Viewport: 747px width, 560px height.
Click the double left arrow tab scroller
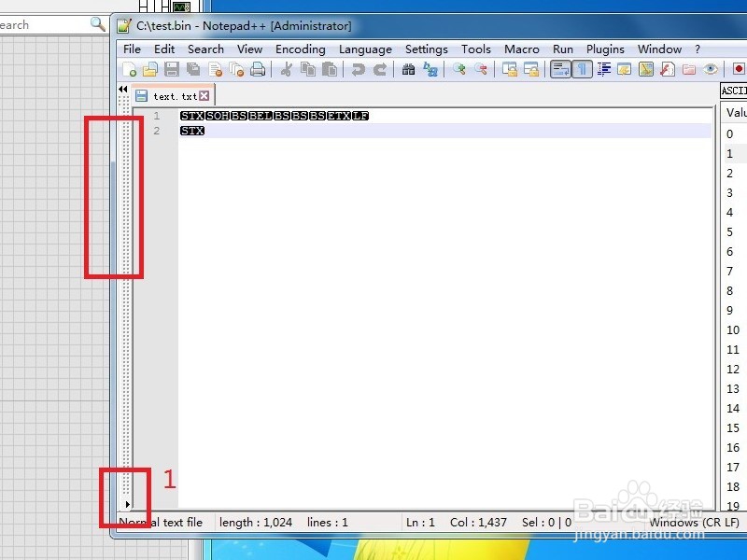coord(123,89)
